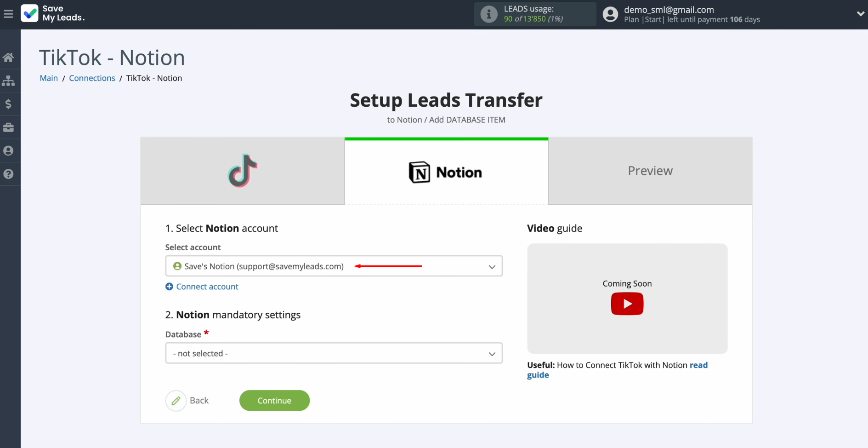Click the video guide thumbnail area

tap(627, 299)
